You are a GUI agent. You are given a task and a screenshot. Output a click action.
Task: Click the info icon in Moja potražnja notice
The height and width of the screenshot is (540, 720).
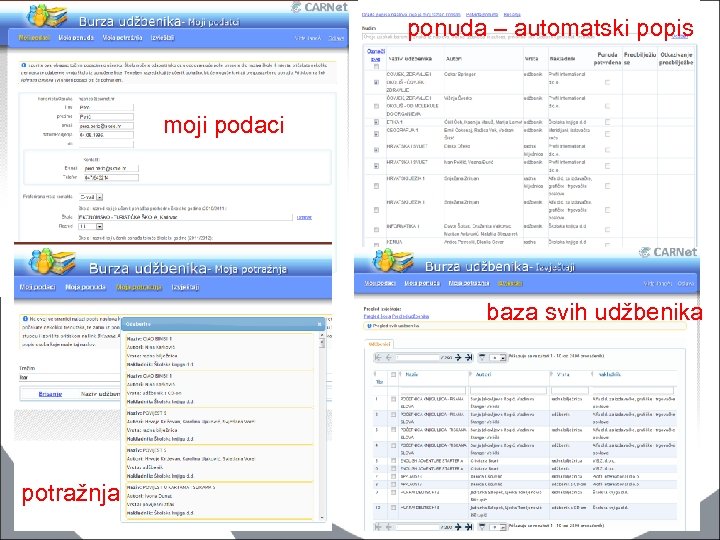point(24,318)
